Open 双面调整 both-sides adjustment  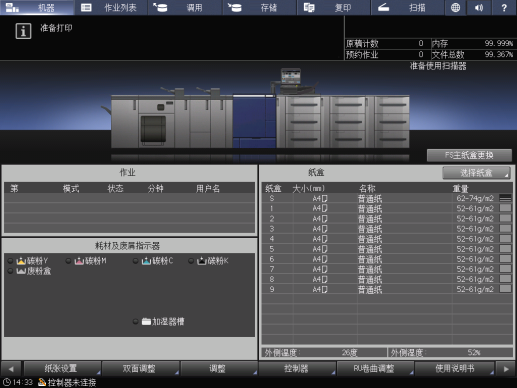(141, 369)
